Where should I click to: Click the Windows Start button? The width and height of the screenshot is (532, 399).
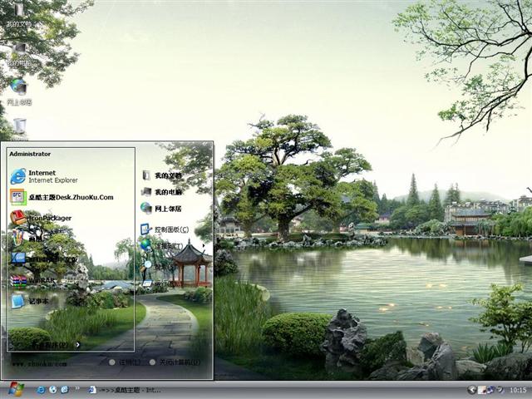[x=16, y=390]
